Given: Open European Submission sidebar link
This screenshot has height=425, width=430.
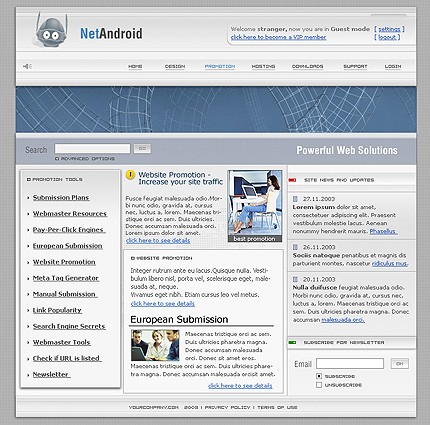Looking at the screenshot, I should point(68,246).
